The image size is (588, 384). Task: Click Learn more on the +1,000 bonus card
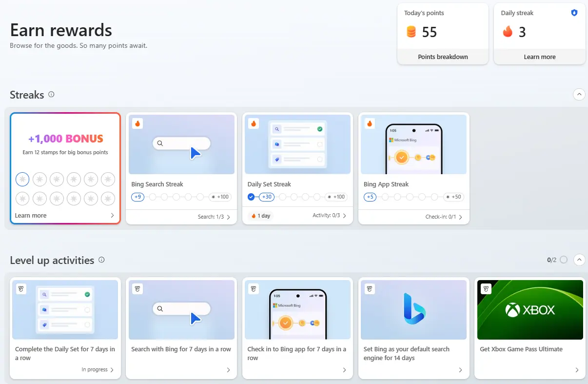[31, 215]
